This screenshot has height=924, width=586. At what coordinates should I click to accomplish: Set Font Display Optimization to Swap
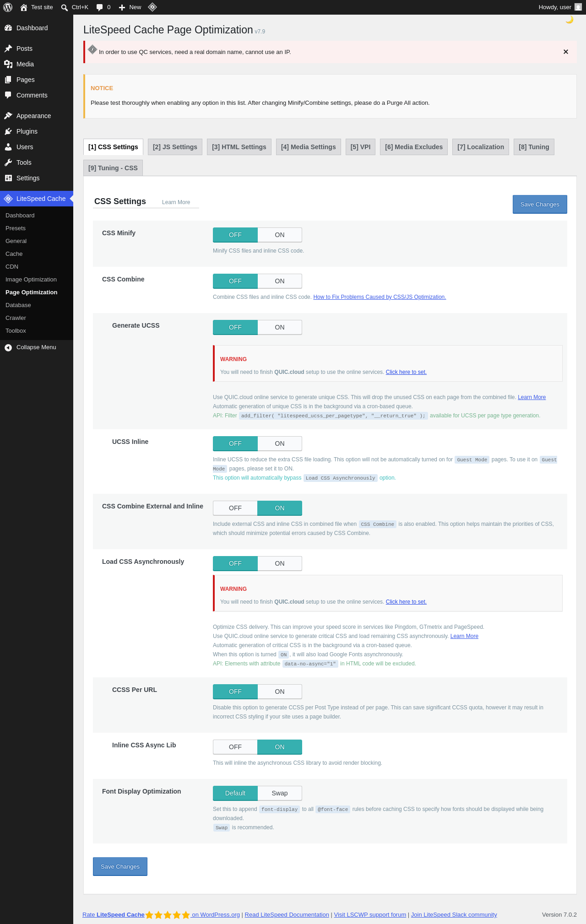pyautogui.click(x=280, y=793)
